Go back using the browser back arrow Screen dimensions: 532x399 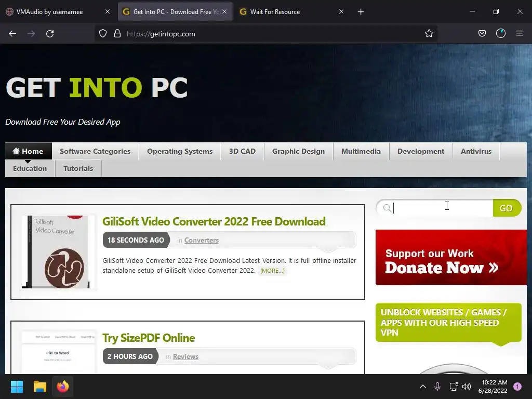(12, 34)
